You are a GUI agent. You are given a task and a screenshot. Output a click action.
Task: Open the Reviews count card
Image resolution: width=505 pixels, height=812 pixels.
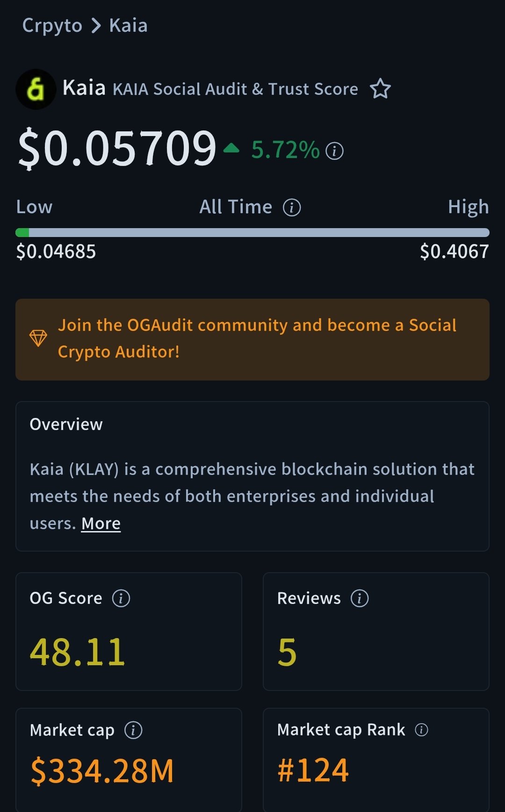point(376,631)
